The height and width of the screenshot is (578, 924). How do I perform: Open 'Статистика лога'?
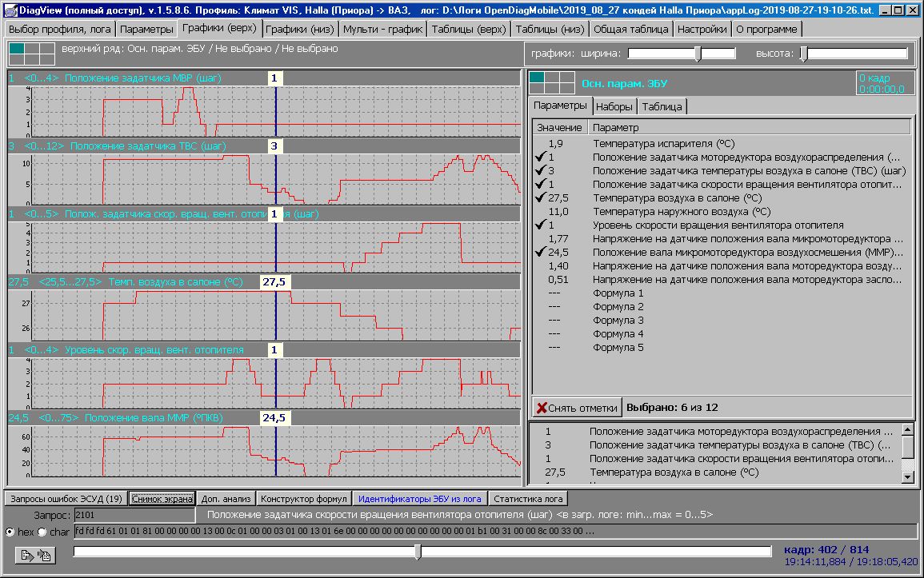click(528, 499)
